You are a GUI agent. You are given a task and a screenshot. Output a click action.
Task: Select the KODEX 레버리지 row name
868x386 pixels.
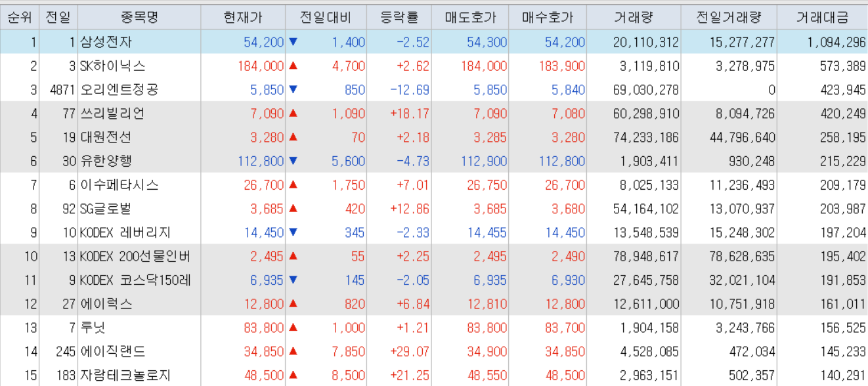tap(125, 232)
